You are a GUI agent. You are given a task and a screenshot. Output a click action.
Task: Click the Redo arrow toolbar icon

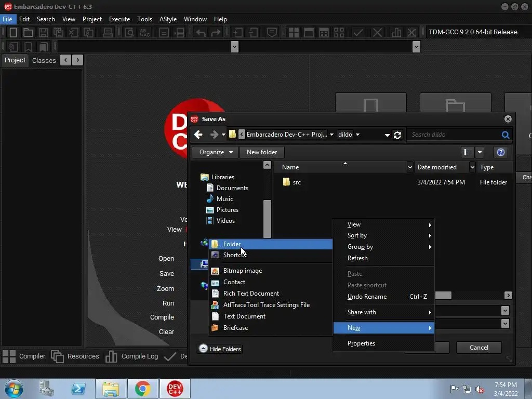[216, 32]
